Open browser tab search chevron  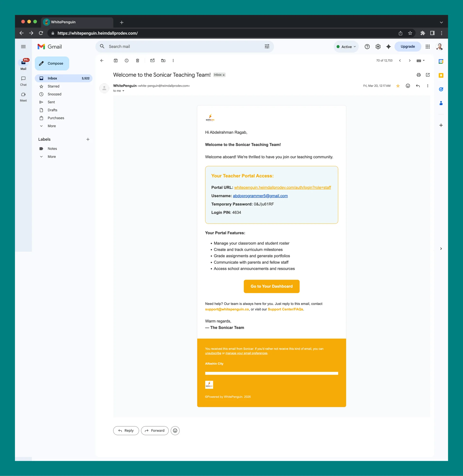441,22
